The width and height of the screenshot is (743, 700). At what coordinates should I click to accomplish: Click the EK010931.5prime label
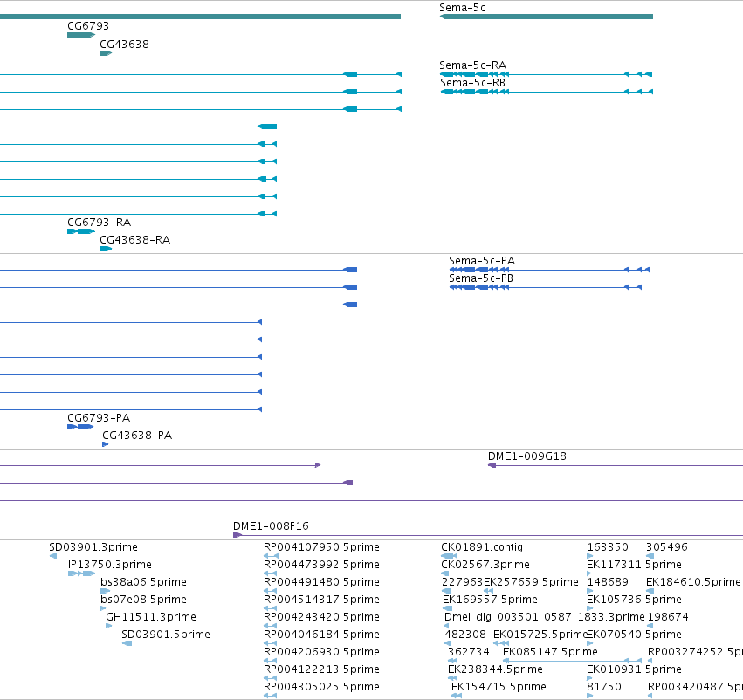pyautogui.click(x=634, y=669)
